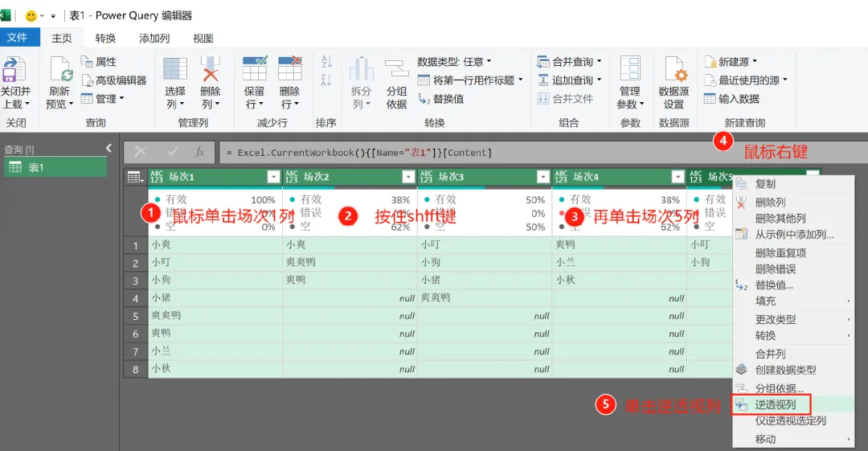Click the table corner menu icon

tap(135, 177)
